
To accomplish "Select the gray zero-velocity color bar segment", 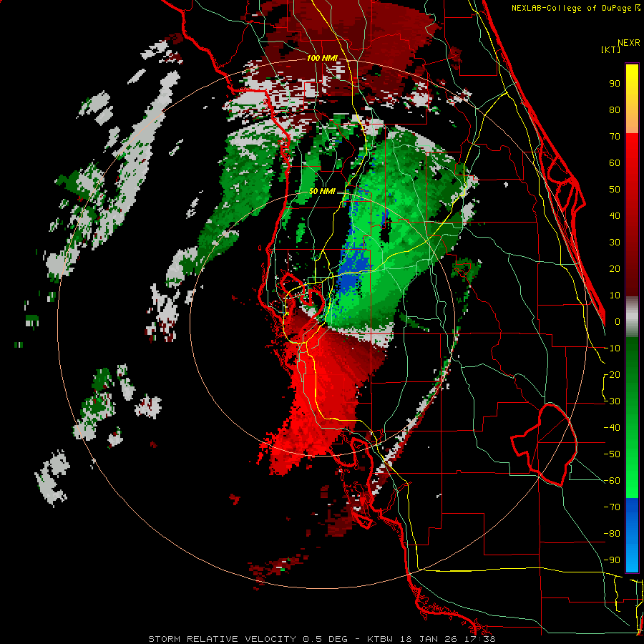I will pyautogui.click(x=632, y=317).
